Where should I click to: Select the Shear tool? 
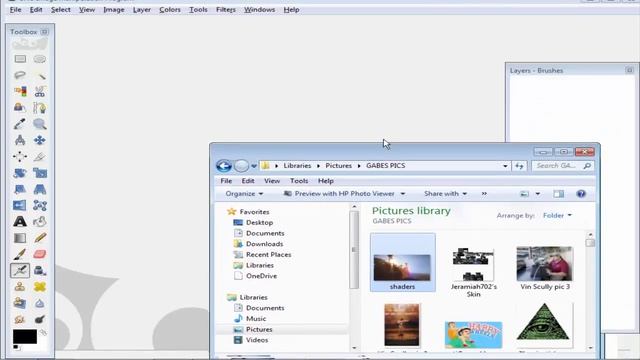[x=20, y=189]
